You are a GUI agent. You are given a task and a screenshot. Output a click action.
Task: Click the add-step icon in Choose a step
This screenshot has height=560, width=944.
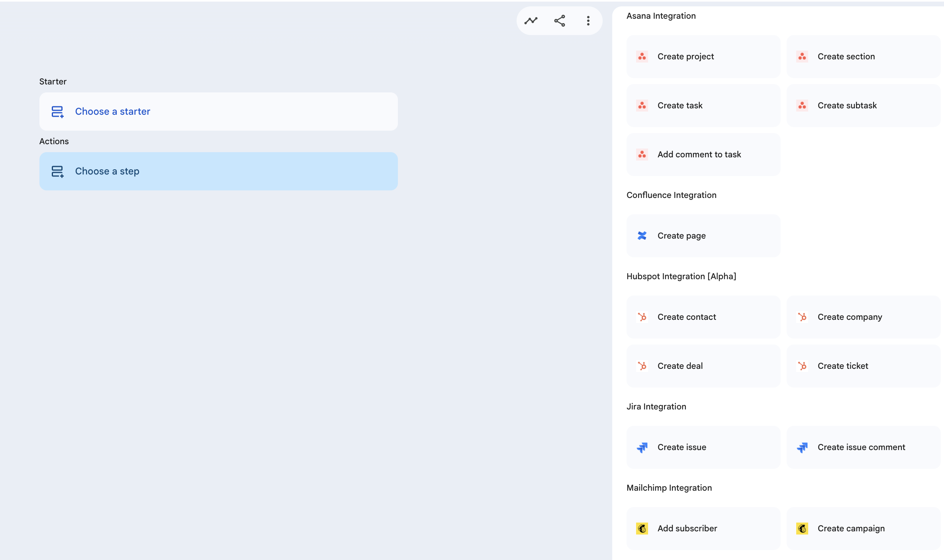click(57, 171)
